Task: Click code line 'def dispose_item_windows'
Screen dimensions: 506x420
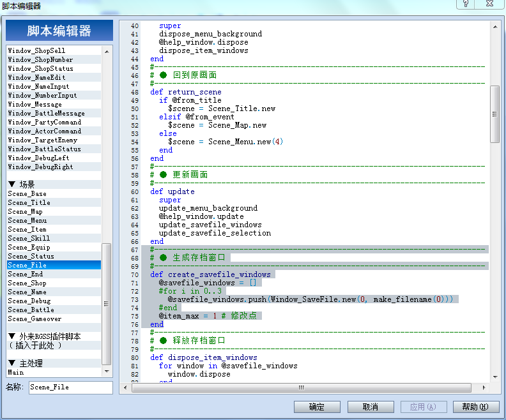Action: pyautogui.click(x=204, y=358)
